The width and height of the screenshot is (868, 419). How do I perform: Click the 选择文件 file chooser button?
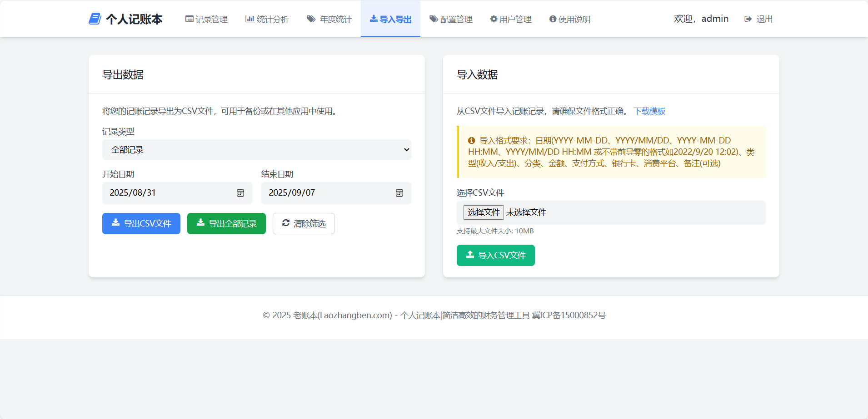pos(484,212)
